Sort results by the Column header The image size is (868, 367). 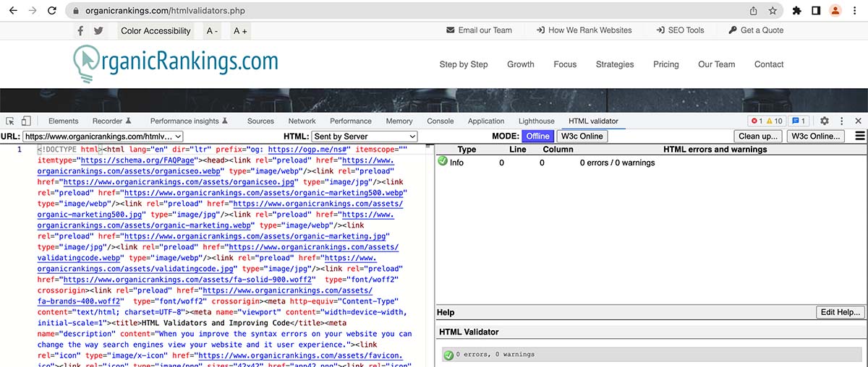coord(558,150)
